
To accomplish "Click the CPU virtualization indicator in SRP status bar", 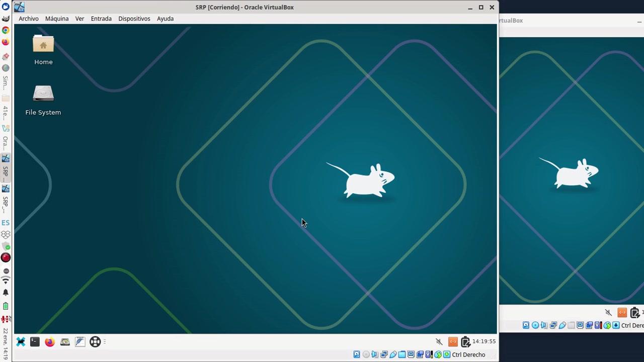I will [x=429, y=354].
